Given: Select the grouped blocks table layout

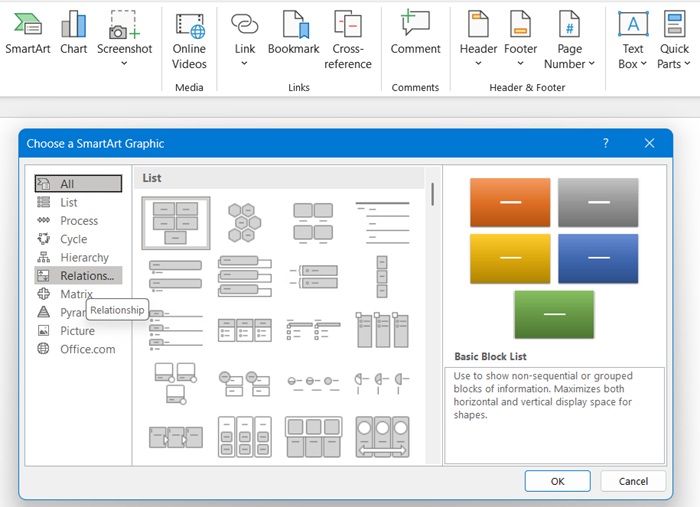Looking at the screenshot, I should click(x=313, y=437).
